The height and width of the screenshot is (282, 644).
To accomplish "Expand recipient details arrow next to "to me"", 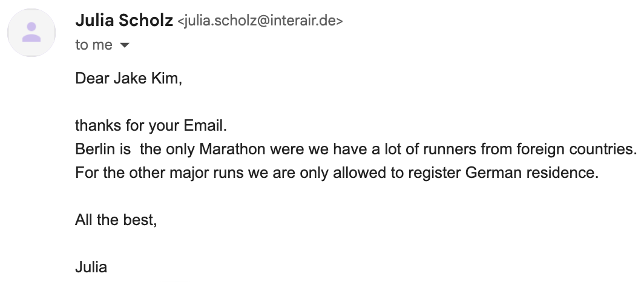I will pyautogui.click(x=125, y=45).
